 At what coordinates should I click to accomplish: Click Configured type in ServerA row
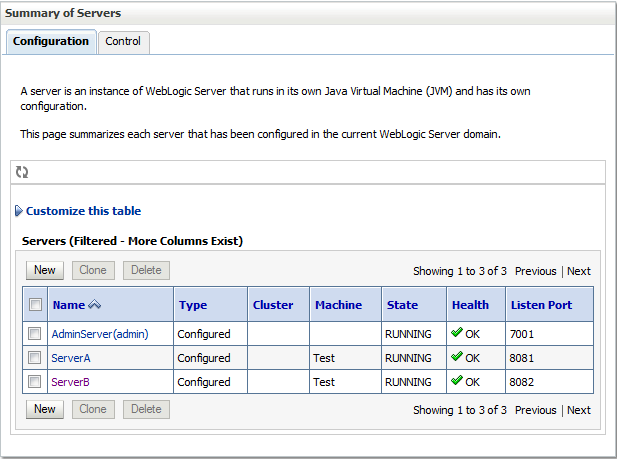(x=204, y=358)
